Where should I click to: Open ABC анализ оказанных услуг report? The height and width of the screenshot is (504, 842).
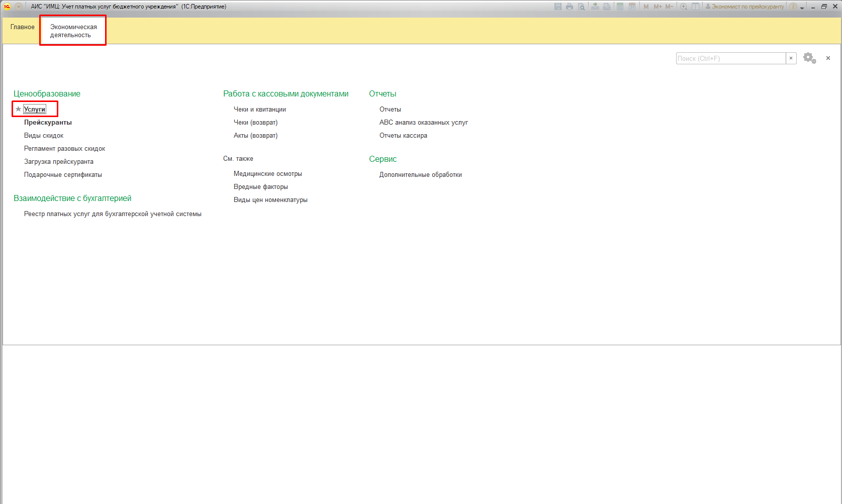point(423,123)
